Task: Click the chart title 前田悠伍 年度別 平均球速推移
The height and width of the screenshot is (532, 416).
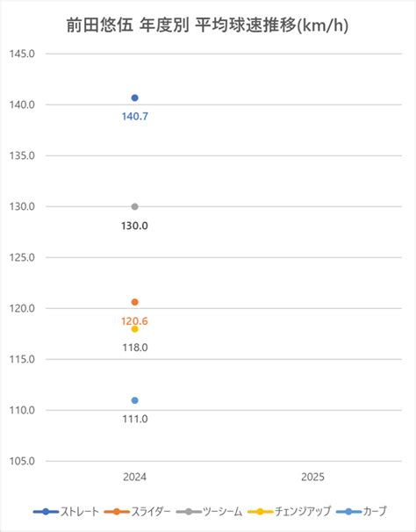Action: click(x=207, y=25)
